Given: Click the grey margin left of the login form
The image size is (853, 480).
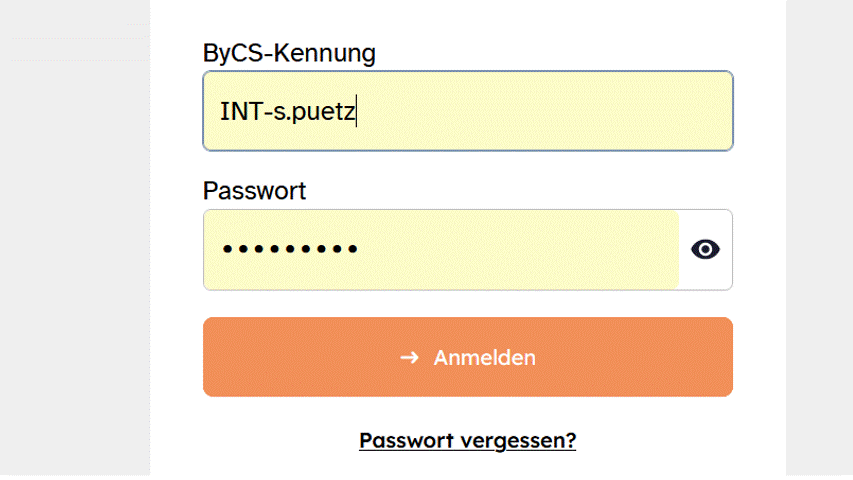Looking at the screenshot, I should [x=75, y=250].
